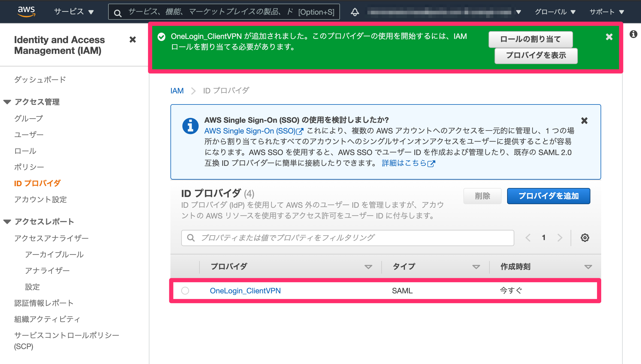Open 認証情報レポート in the sidebar
Screen dimensions: 641x364
(x=44, y=303)
